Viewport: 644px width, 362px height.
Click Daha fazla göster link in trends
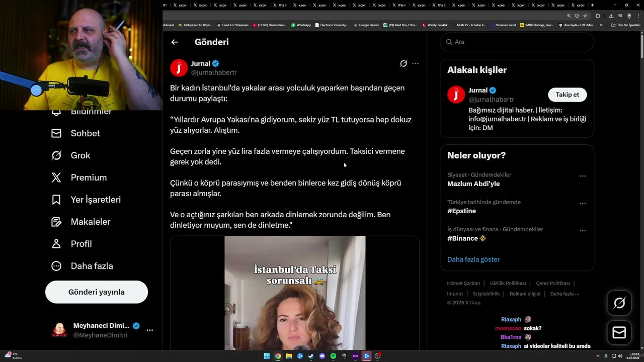tap(473, 259)
